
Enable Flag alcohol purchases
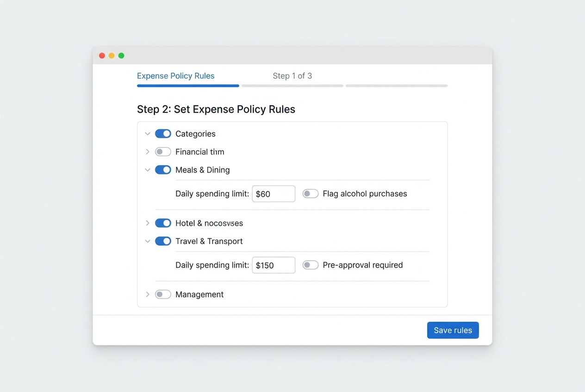pos(311,194)
